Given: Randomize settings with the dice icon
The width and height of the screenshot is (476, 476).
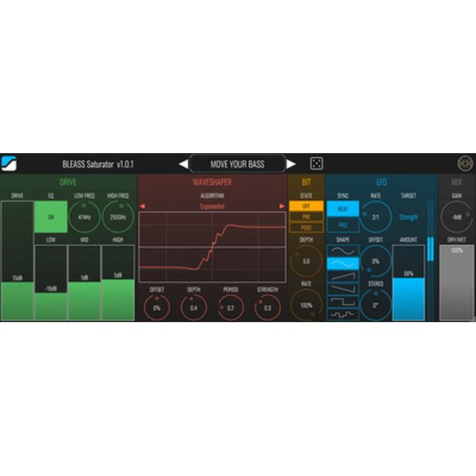Looking at the screenshot, I should 316,164.
